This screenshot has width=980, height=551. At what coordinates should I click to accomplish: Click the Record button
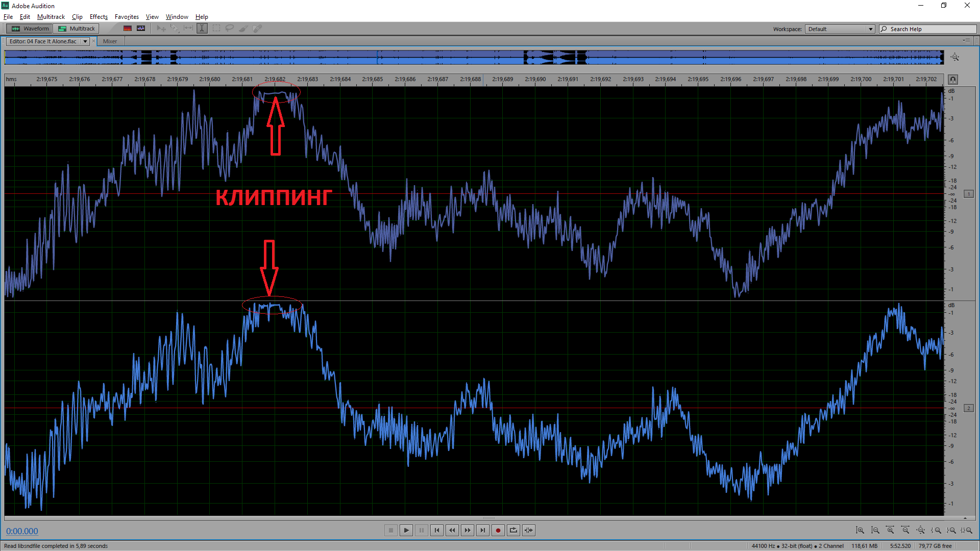498,531
